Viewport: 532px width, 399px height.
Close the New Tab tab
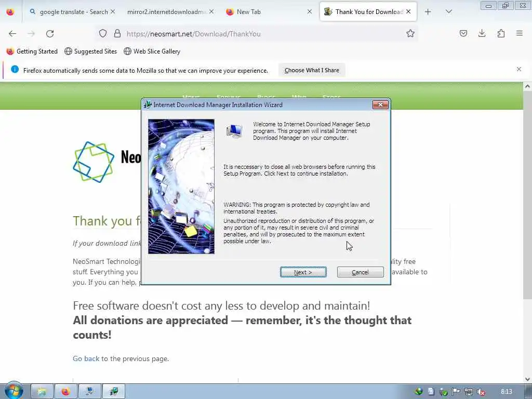[310, 11]
